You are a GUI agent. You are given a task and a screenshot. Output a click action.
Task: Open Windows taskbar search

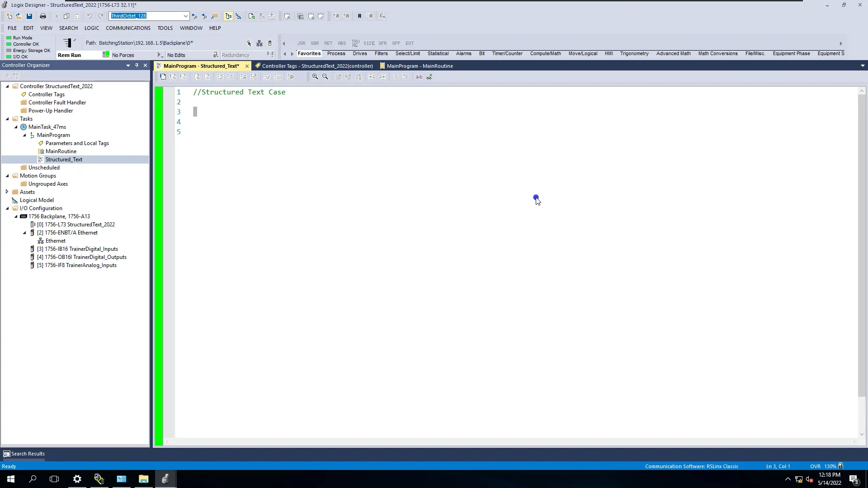tap(33, 479)
